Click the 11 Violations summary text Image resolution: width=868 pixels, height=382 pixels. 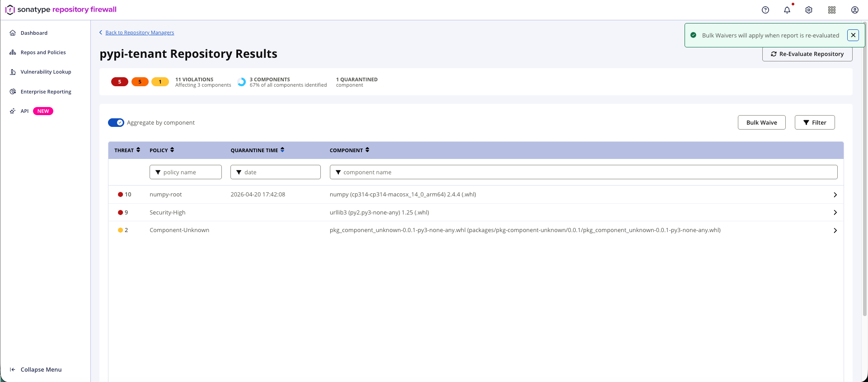point(194,79)
